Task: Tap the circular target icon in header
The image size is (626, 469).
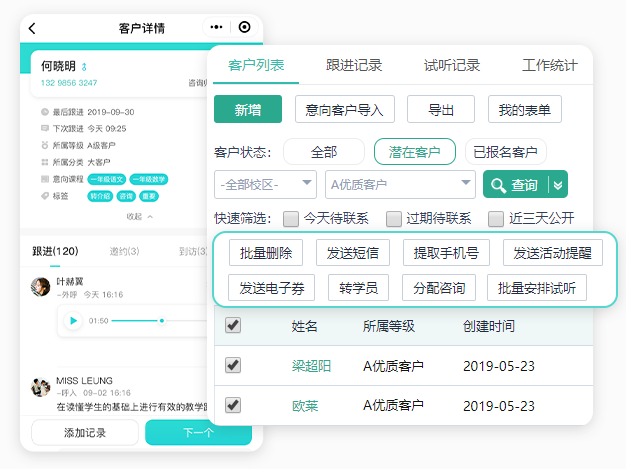Action: click(x=244, y=27)
